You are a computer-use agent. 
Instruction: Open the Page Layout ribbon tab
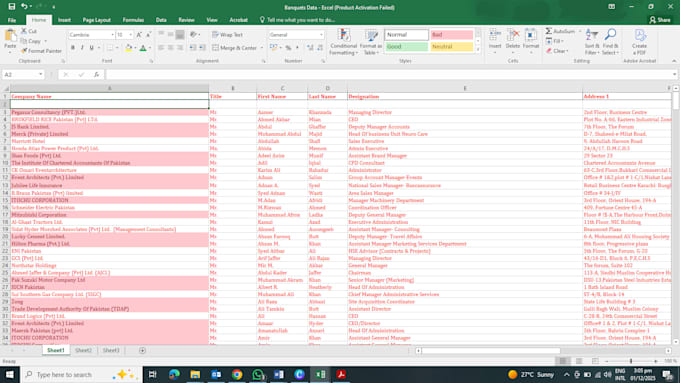point(96,20)
